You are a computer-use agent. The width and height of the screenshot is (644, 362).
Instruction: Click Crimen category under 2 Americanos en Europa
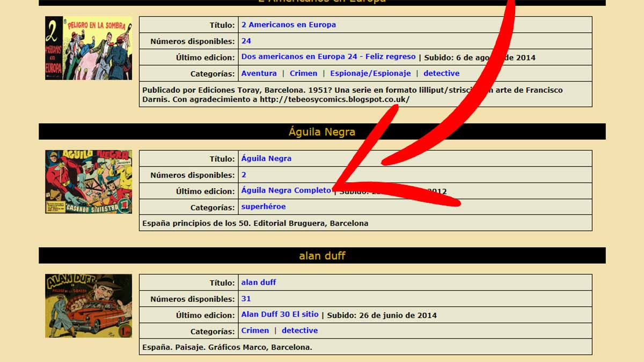303,73
